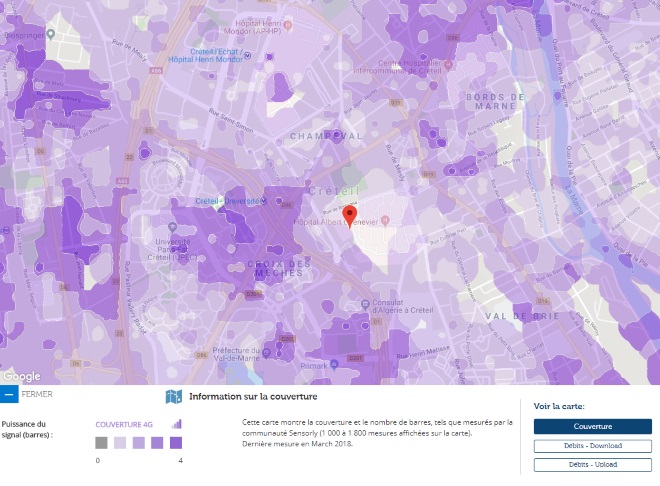Select Créteil Université metro station icon
The width and height of the screenshot is (660, 486).
tap(263, 201)
